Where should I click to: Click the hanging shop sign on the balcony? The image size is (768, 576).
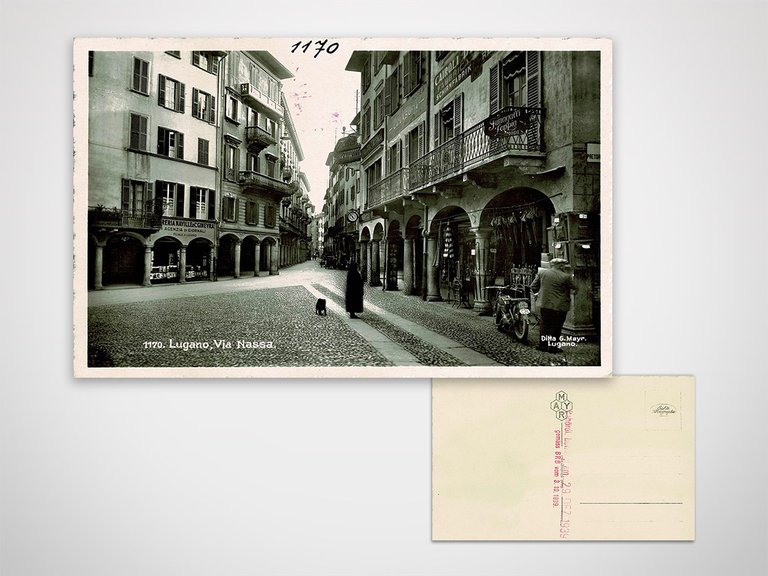pyautogui.click(x=511, y=124)
